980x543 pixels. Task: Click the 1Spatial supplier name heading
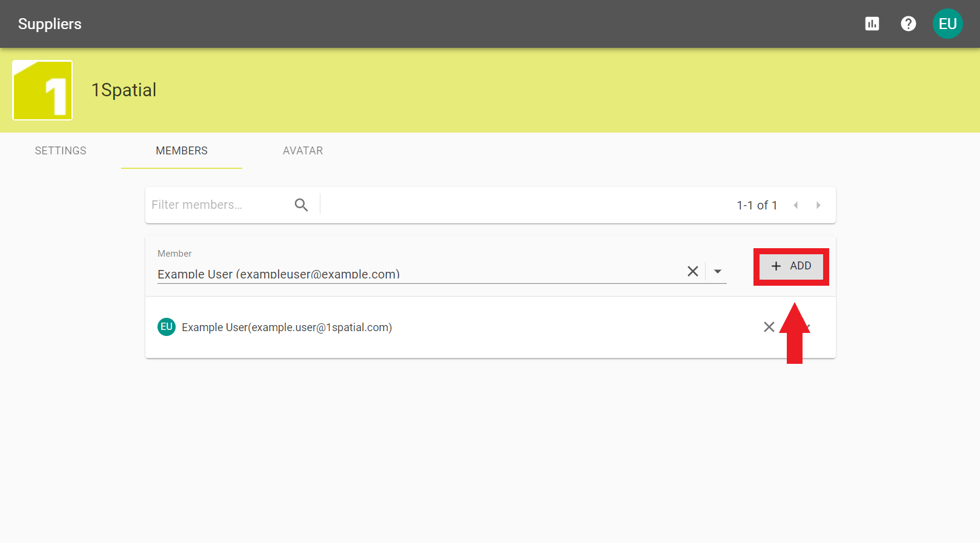124,90
